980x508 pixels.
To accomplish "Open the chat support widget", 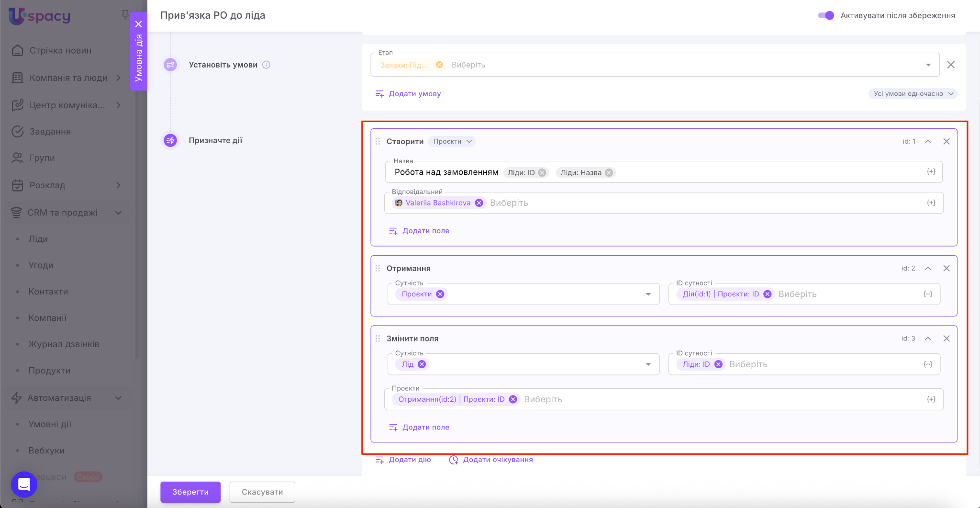I will [x=24, y=484].
